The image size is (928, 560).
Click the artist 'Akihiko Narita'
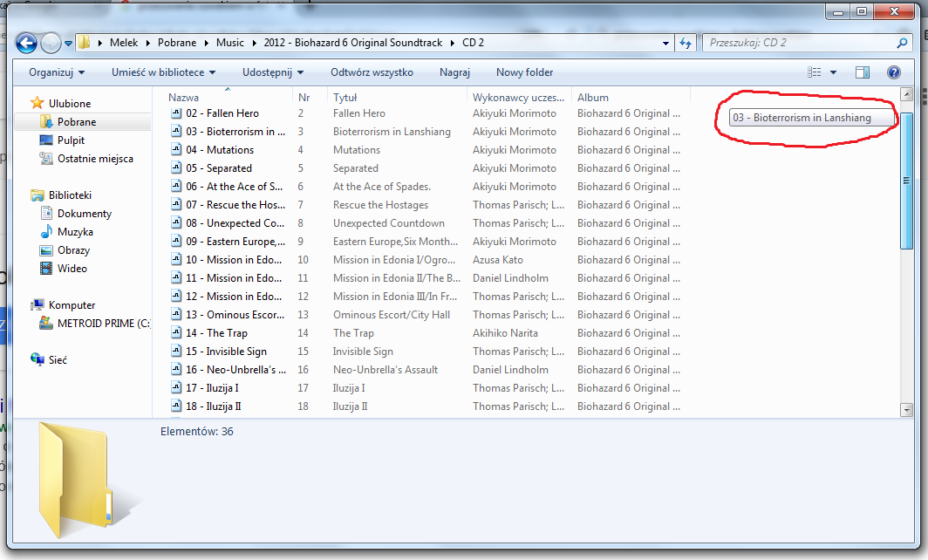[x=505, y=333]
